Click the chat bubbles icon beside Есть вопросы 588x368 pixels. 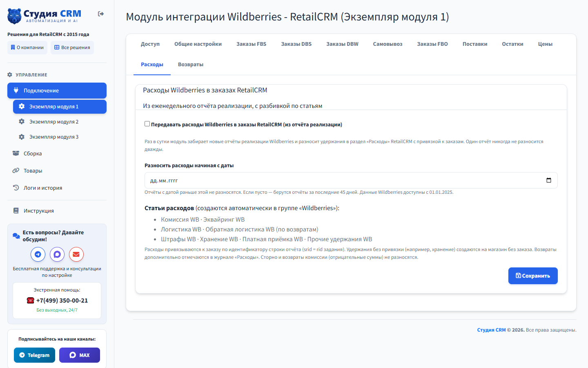pyautogui.click(x=16, y=236)
